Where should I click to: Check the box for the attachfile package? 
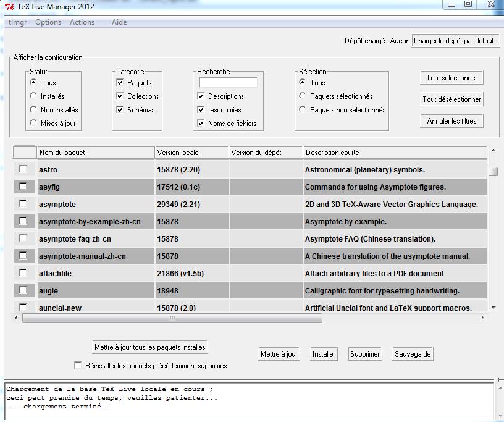point(23,272)
